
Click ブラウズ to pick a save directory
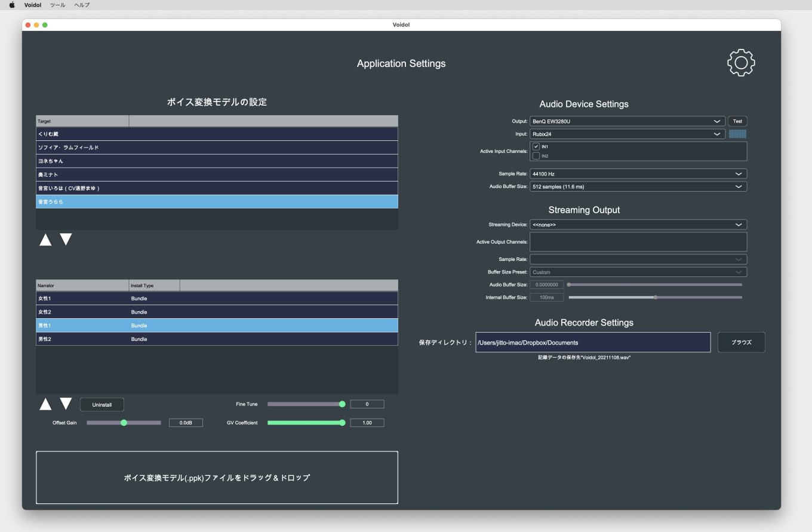(x=741, y=342)
